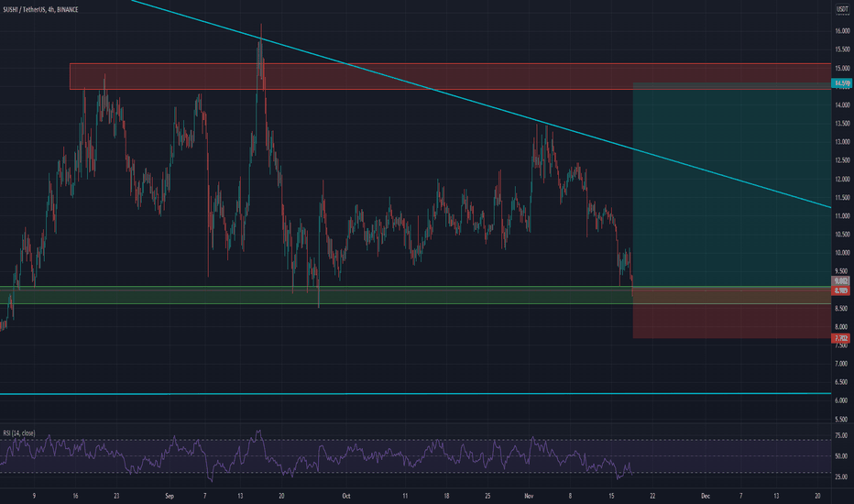Click the 8.985 red price tag
The image size is (854, 504).
pos(841,291)
